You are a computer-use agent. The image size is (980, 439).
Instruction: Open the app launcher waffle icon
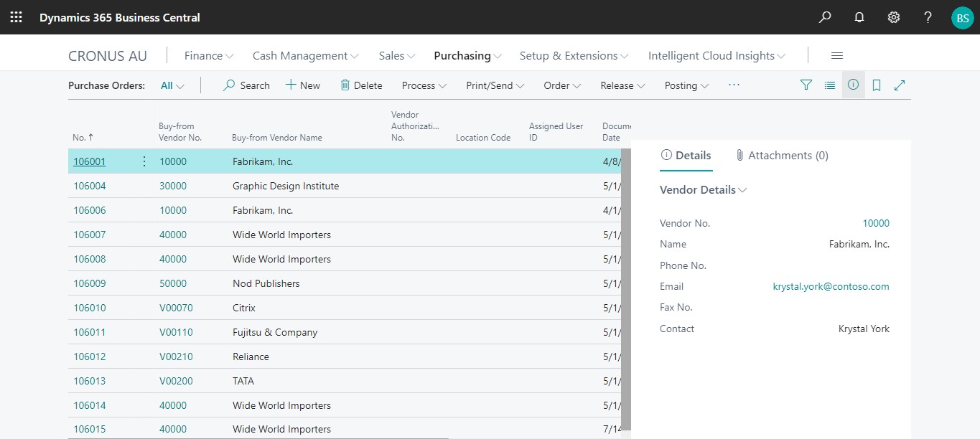pyautogui.click(x=16, y=17)
